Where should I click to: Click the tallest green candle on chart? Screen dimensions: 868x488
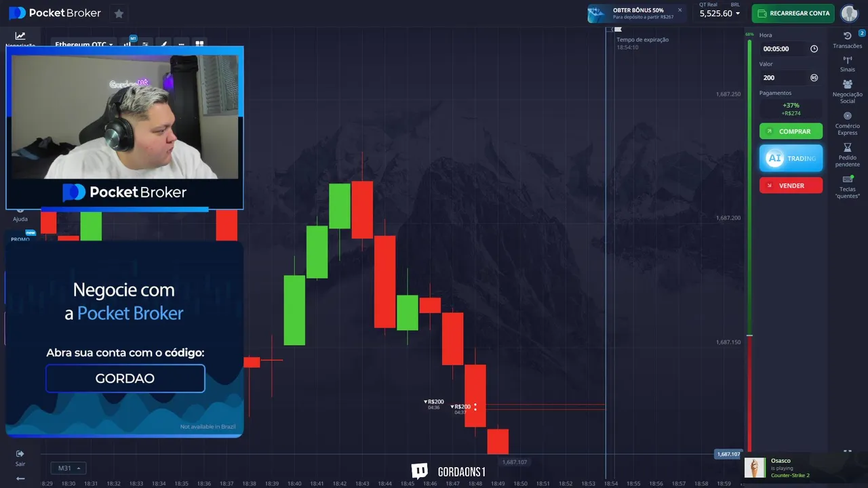pos(294,310)
